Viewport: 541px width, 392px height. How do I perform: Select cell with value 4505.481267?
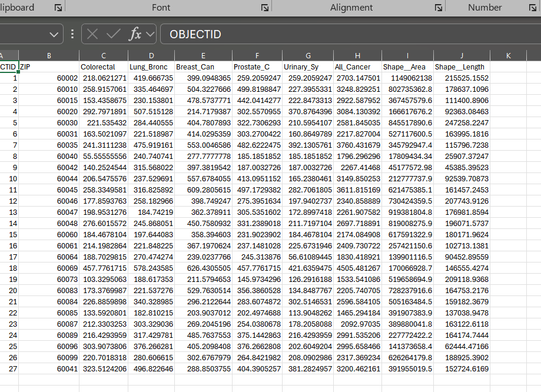(x=357, y=268)
